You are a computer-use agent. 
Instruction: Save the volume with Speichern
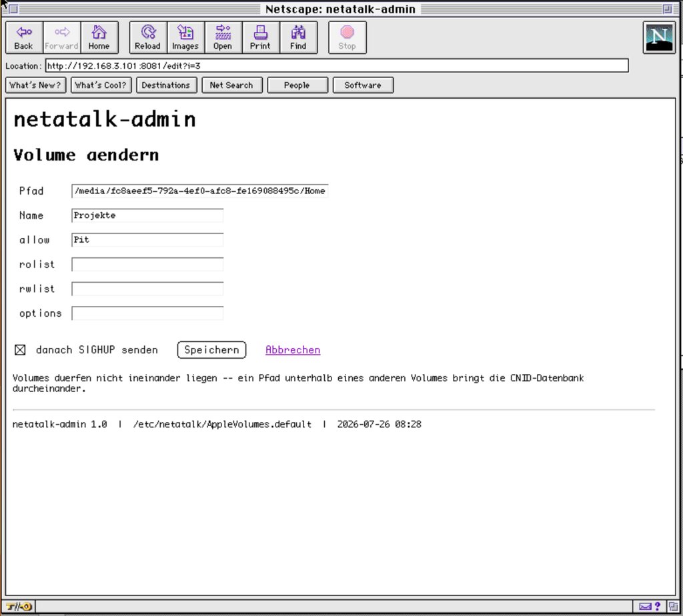click(x=211, y=349)
